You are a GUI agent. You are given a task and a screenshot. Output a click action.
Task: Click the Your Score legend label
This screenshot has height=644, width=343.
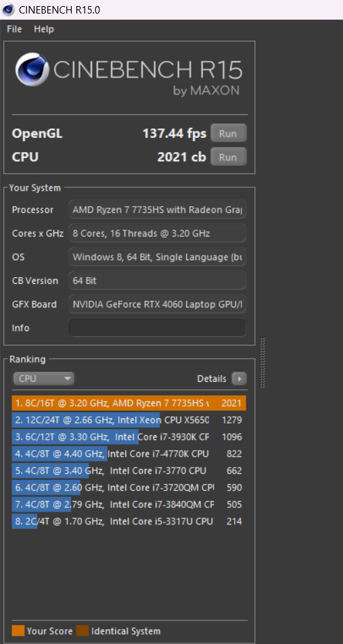pos(50,631)
